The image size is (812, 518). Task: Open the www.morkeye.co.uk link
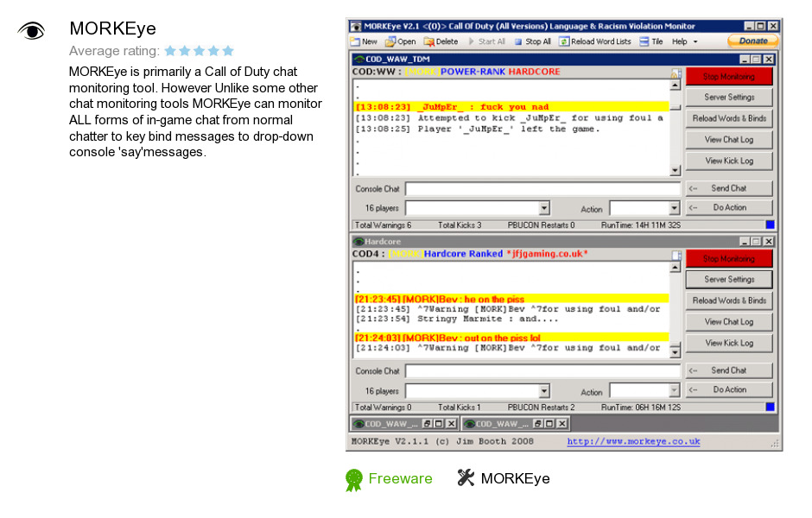coord(633,441)
